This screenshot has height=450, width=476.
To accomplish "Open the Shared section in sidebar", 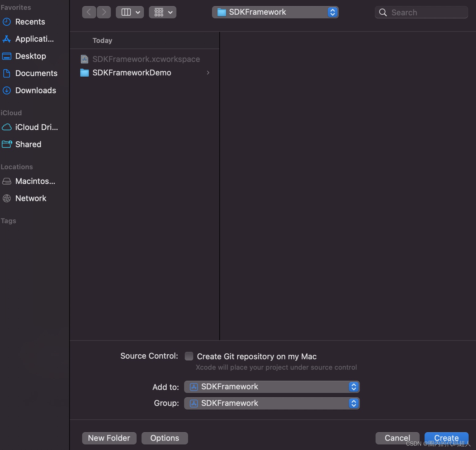I will tap(28, 144).
